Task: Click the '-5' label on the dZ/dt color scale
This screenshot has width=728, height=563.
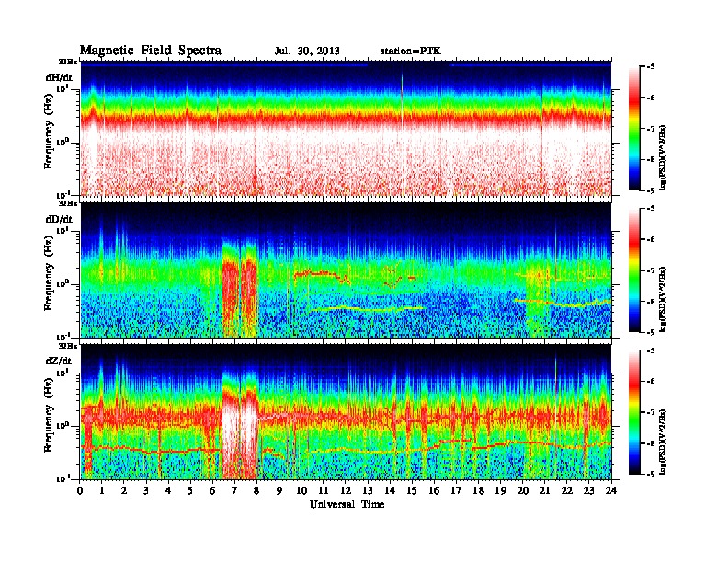Action: [650, 350]
